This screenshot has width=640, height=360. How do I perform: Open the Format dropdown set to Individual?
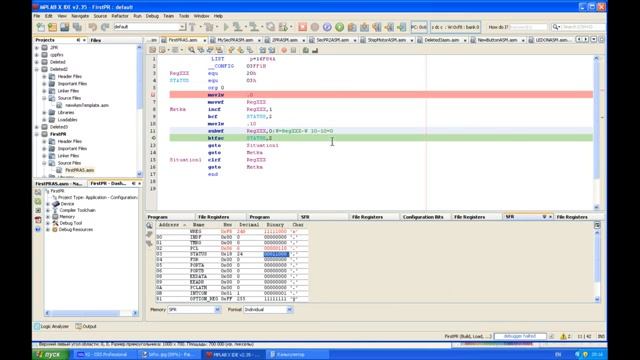pos(289,310)
